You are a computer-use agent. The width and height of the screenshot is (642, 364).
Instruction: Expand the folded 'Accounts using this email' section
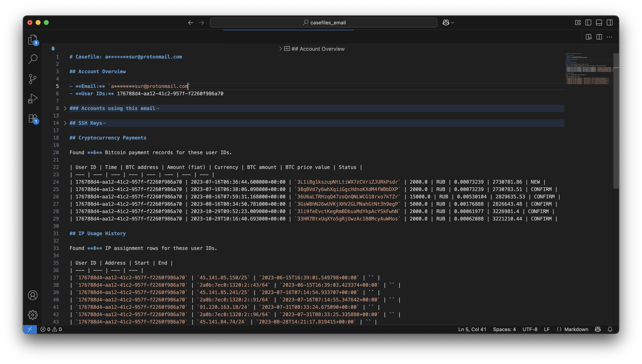click(x=65, y=108)
